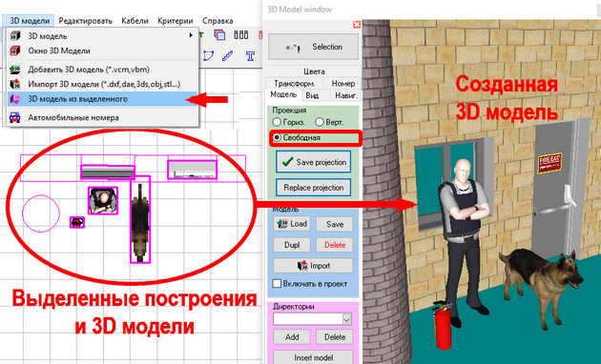This screenshot has width=601, height=364.
Task: Click the overlapping windows toolbar icon
Action: 219,35
